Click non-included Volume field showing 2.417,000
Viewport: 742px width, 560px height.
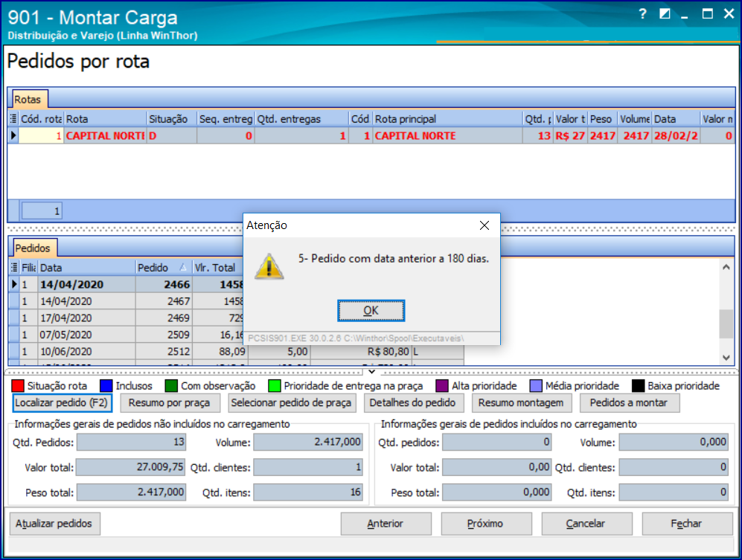coord(308,442)
